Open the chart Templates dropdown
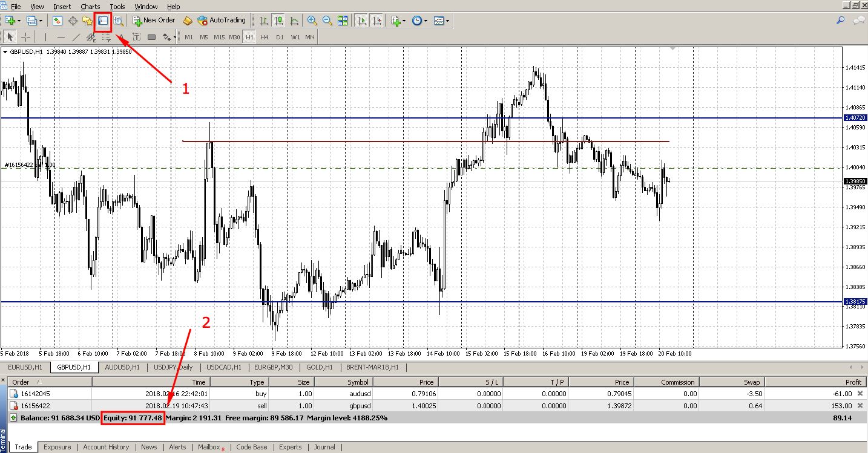868x453 pixels. coord(440,20)
